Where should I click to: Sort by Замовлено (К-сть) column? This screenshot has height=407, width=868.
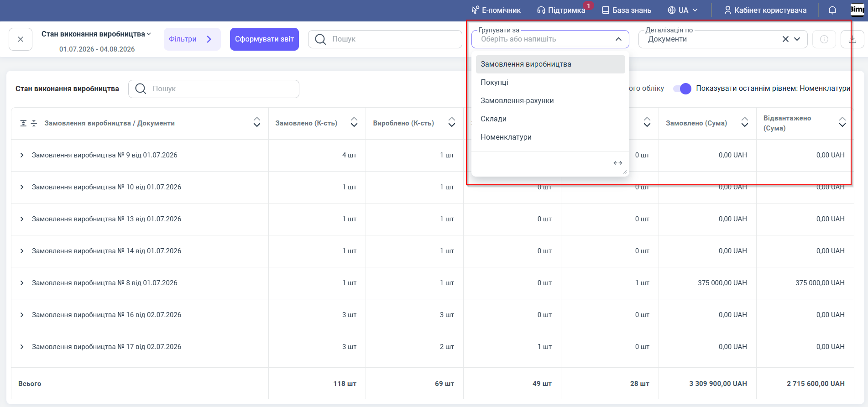(x=354, y=122)
